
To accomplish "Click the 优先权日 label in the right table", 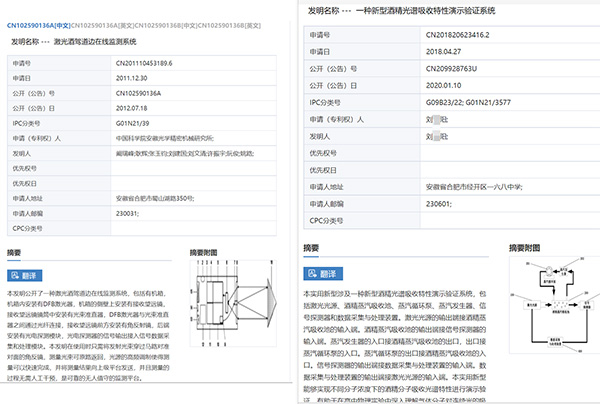I will click(x=323, y=170).
